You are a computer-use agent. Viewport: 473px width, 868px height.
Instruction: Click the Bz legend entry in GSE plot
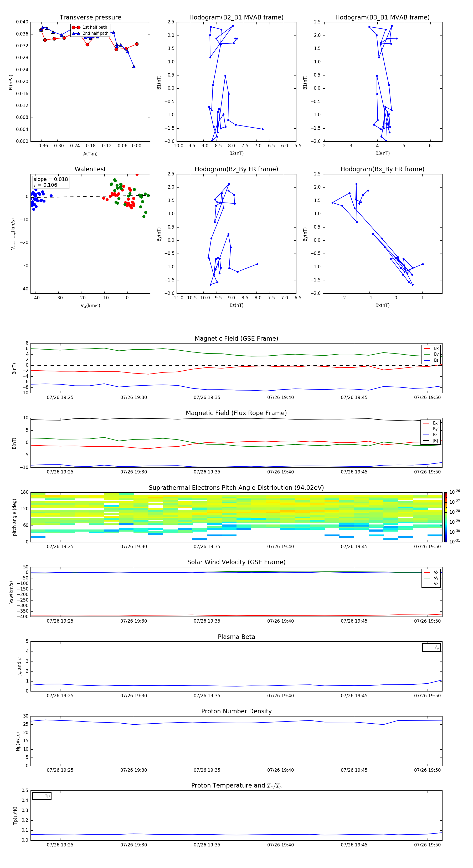[x=431, y=360]
